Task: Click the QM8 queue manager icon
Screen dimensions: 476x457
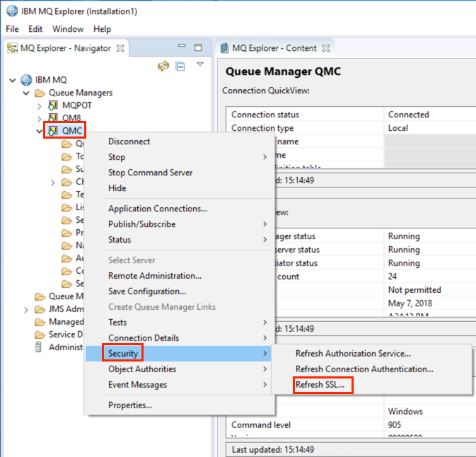Action: [53, 117]
